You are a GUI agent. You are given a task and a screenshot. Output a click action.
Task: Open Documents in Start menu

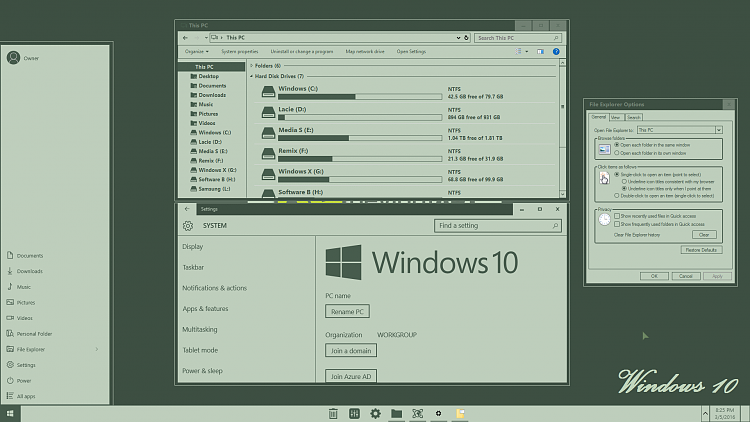pos(25,255)
